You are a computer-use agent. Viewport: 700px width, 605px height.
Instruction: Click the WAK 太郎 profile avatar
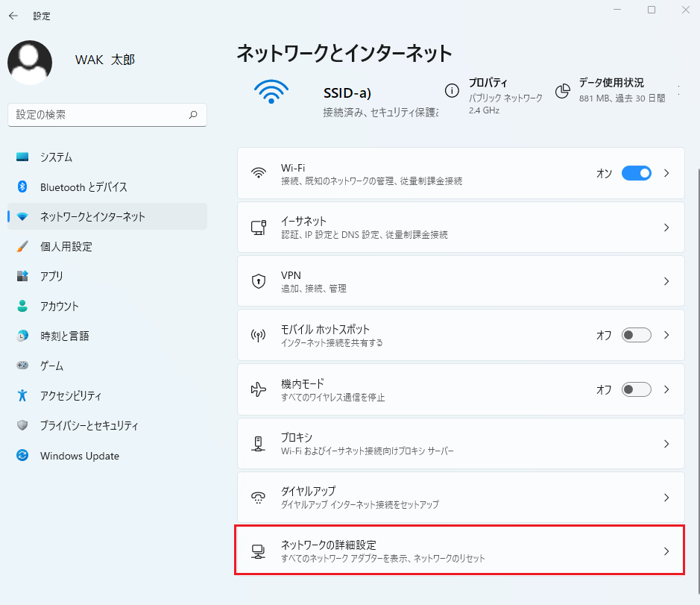point(30,63)
